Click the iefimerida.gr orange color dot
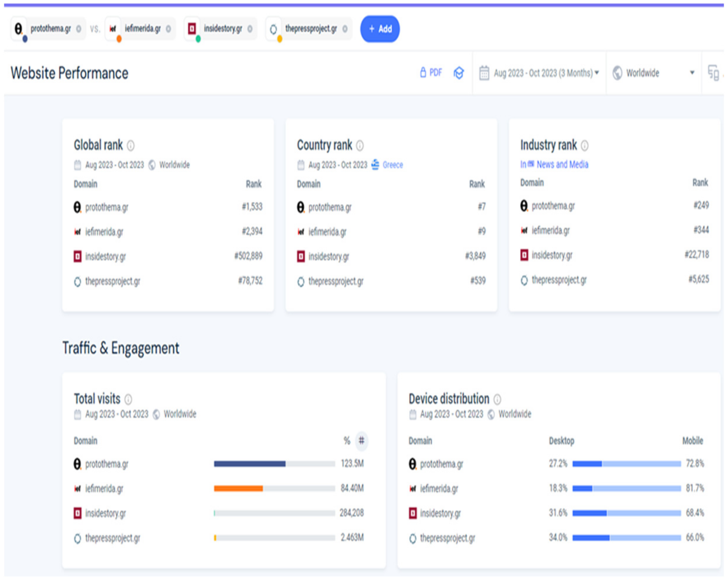728x583 pixels. (x=119, y=39)
